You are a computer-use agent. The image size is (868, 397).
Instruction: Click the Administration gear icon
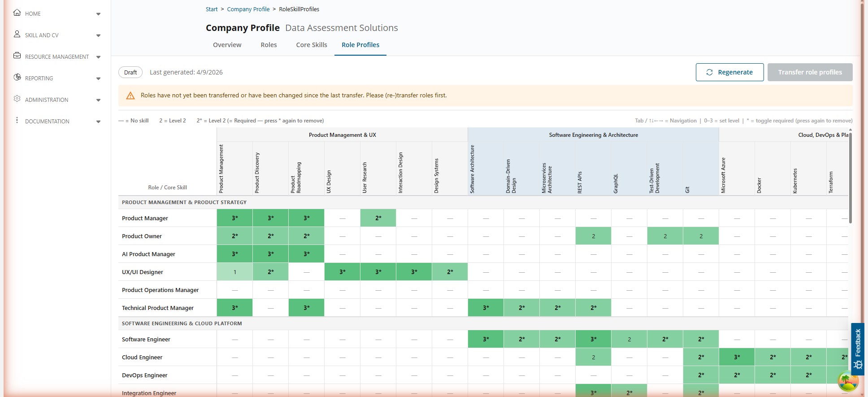click(17, 99)
